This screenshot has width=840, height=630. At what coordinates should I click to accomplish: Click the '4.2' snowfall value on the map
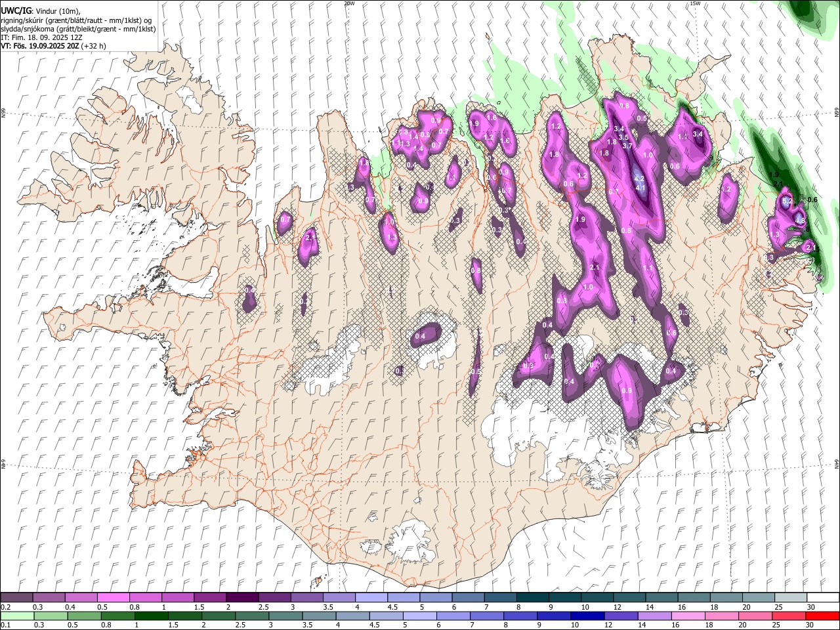pyautogui.click(x=639, y=178)
